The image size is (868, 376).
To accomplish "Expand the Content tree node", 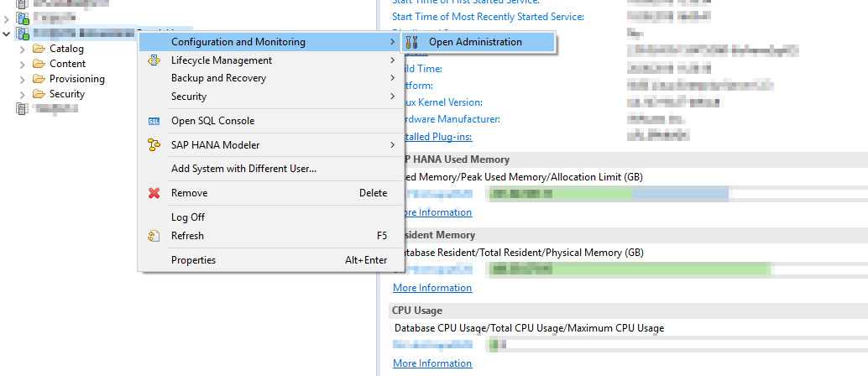I will coord(23,65).
